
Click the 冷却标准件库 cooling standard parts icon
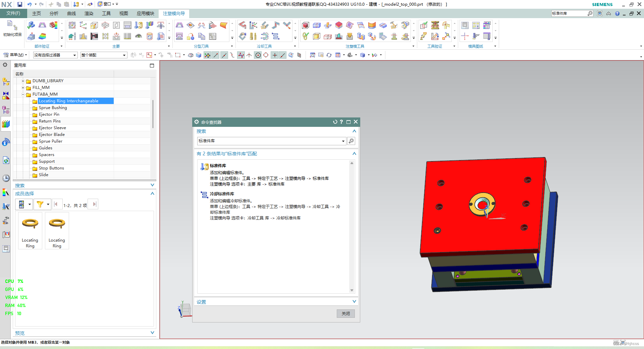pyautogui.click(x=276, y=36)
